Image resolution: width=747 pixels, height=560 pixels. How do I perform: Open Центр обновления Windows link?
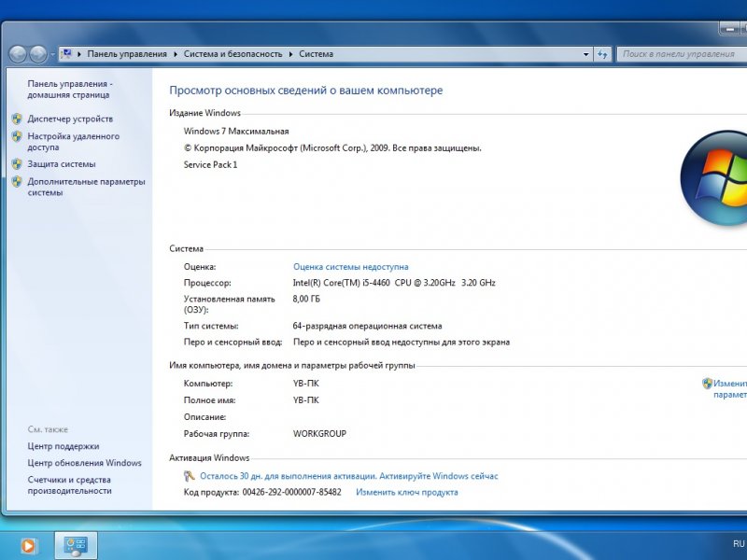pos(84,463)
